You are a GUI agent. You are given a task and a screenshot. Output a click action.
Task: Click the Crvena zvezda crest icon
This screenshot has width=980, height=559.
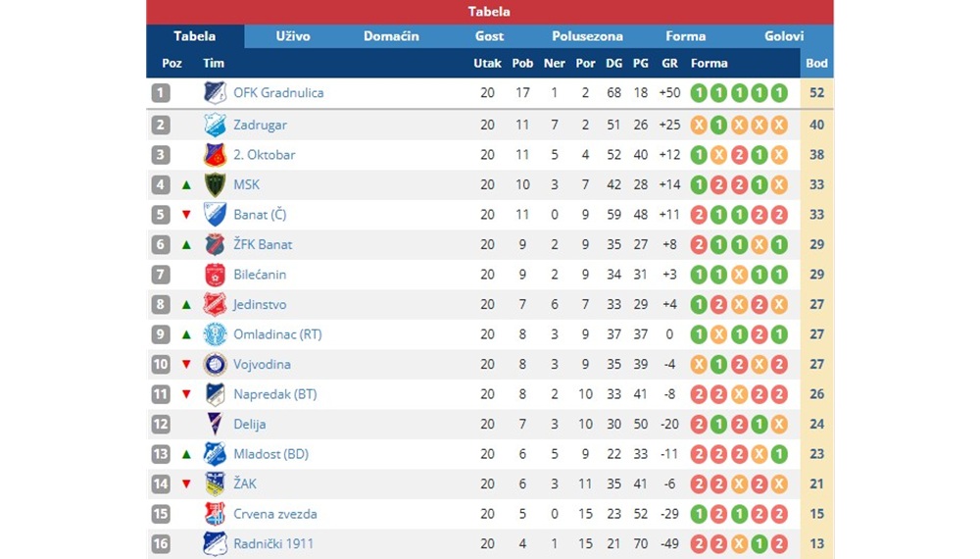click(215, 514)
